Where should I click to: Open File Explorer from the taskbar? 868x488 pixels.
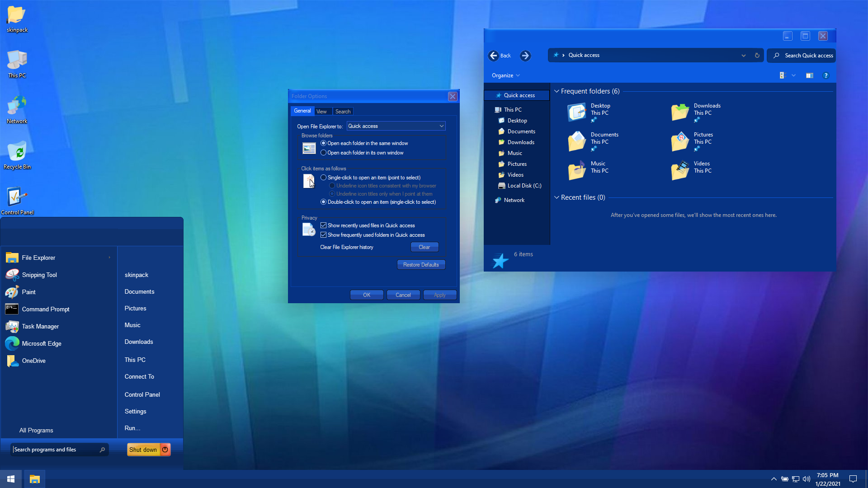click(34, 479)
